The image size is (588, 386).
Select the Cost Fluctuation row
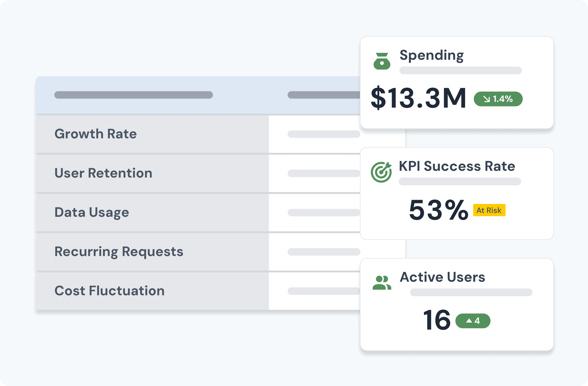click(109, 290)
